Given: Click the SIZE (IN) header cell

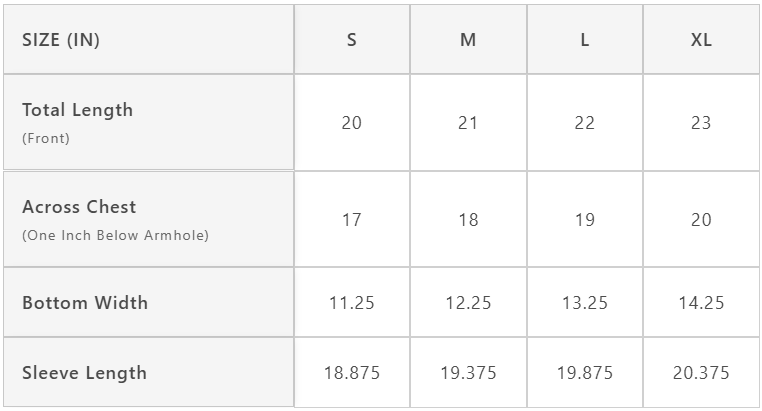Looking at the screenshot, I should [x=61, y=40].
